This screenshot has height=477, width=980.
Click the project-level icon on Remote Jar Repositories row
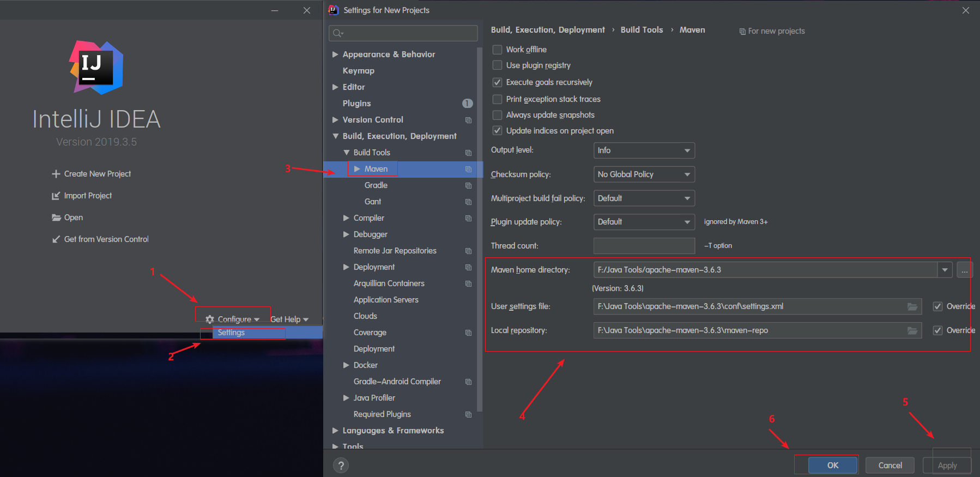point(468,251)
